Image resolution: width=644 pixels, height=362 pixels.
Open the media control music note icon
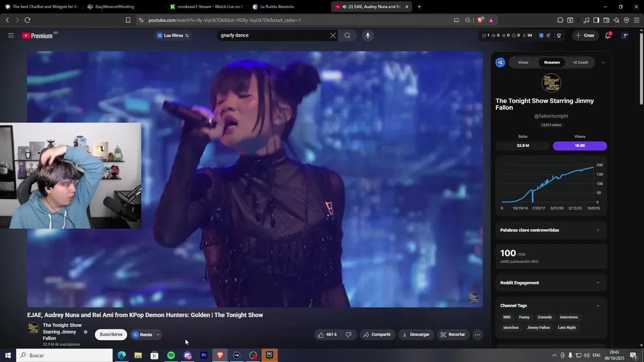pyautogui.click(x=586, y=20)
